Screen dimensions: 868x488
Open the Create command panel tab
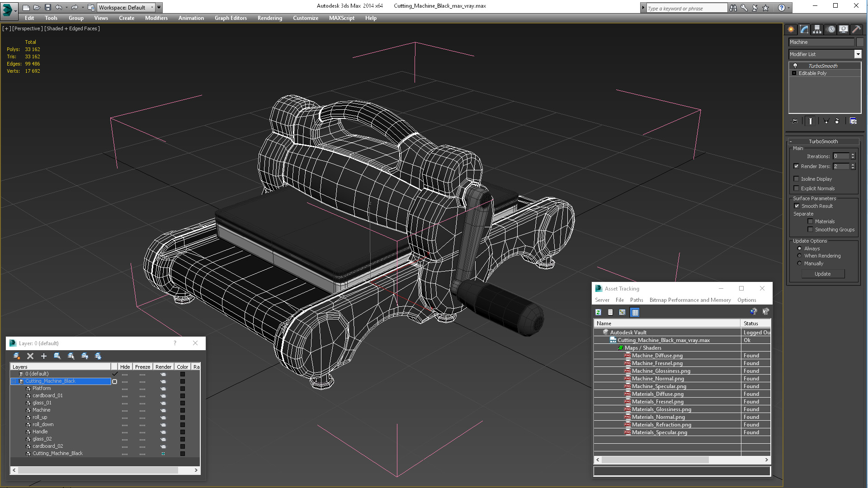[x=791, y=29]
